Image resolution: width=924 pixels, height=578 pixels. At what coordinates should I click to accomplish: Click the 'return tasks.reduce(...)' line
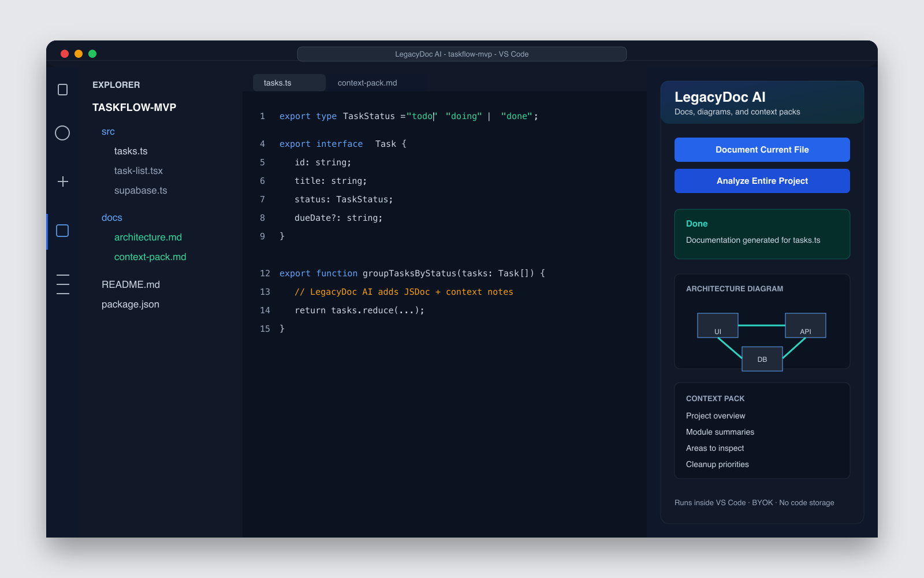(359, 310)
